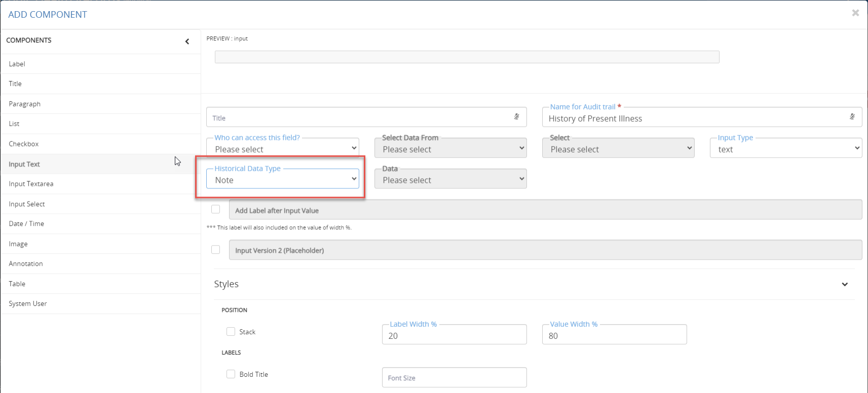Click the edit icon in the Title field
Image resolution: width=868 pixels, height=393 pixels.
(x=516, y=117)
